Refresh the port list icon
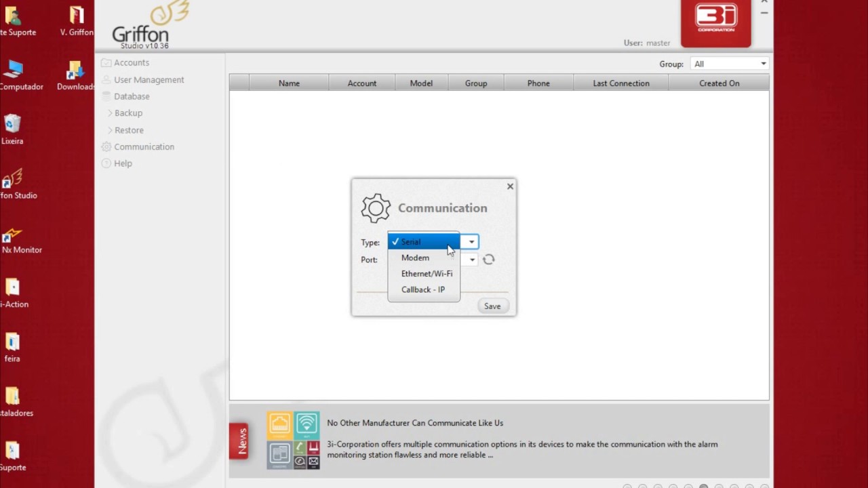 pyautogui.click(x=488, y=259)
